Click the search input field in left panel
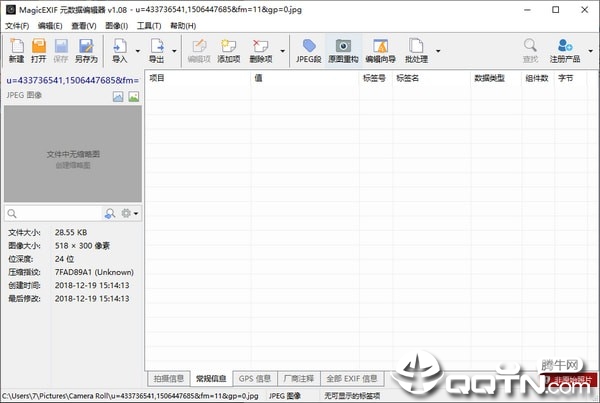 coord(54,214)
